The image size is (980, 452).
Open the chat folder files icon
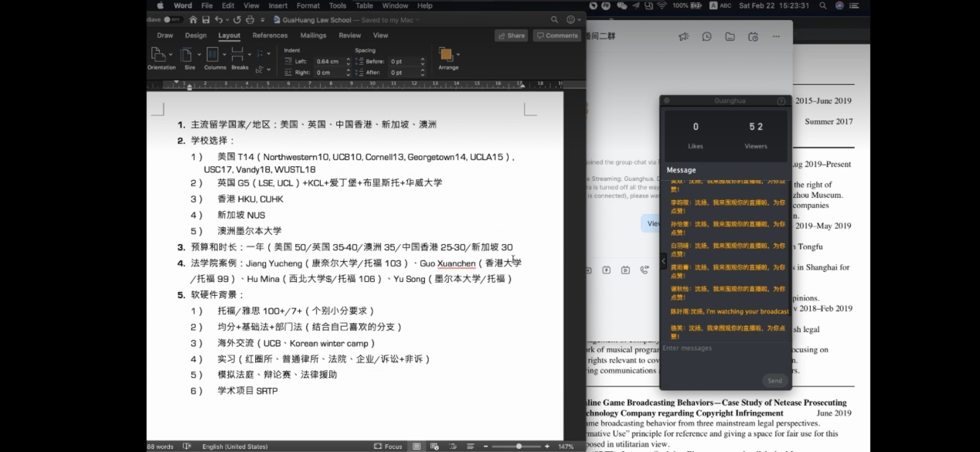(x=730, y=36)
